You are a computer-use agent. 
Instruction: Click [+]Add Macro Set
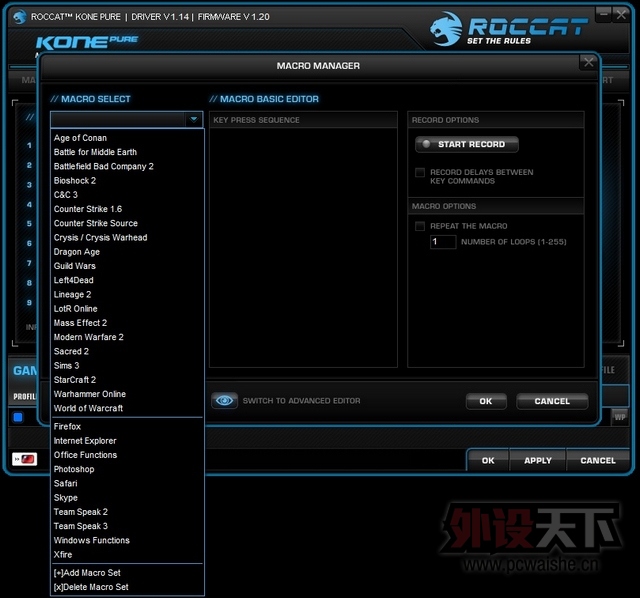(127, 573)
